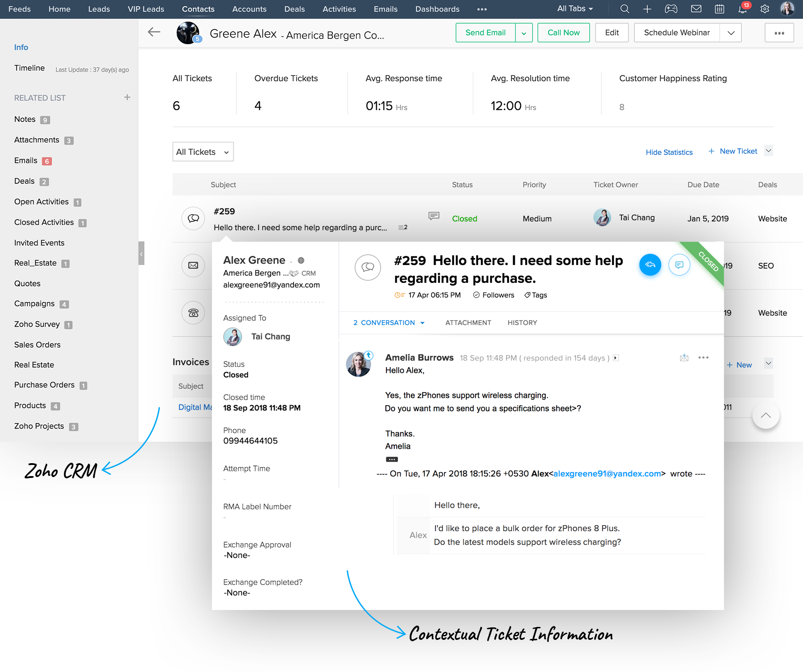
Task: Open the All Tickets filter dropdown
Action: [x=203, y=152]
